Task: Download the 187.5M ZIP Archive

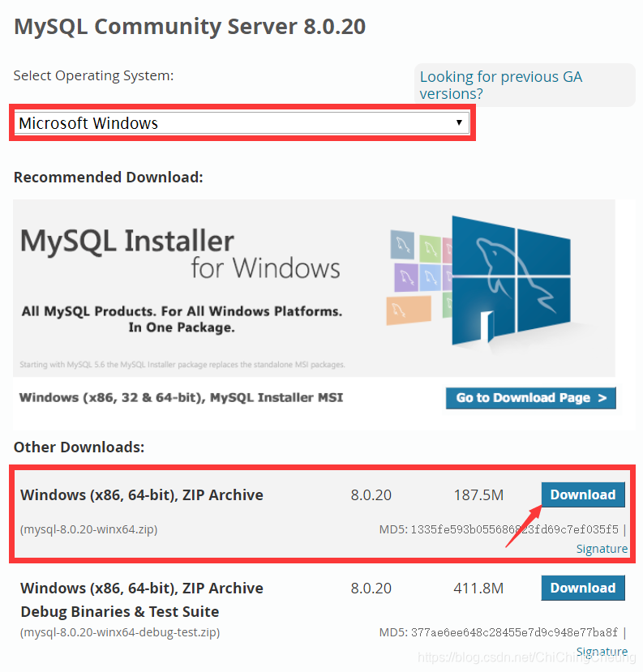Action: point(583,494)
